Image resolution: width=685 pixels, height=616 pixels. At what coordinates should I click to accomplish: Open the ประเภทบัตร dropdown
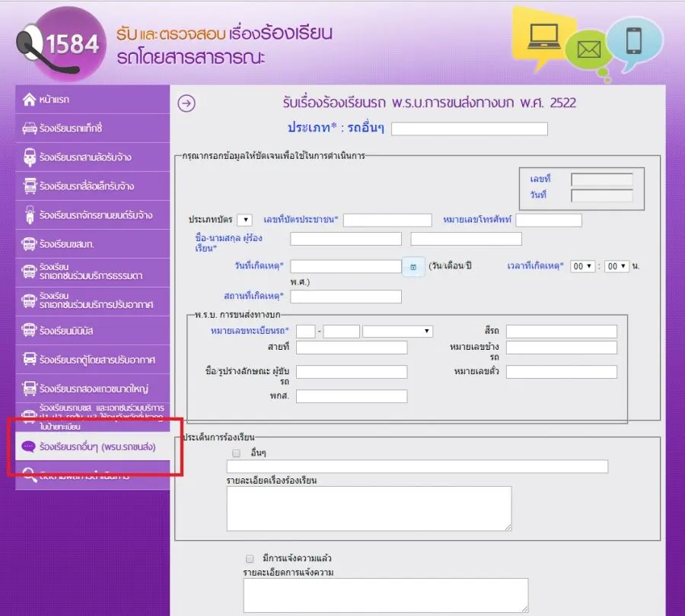click(244, 221)
